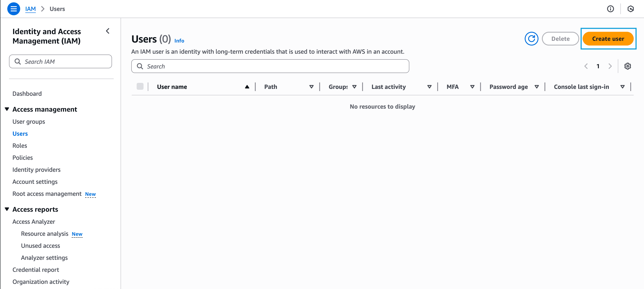
Task: Click the info circle icon top right
Action: click(610, 9)
